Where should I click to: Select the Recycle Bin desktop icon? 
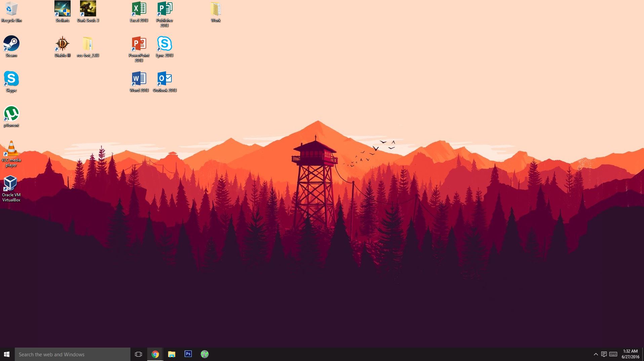point(11,12)
